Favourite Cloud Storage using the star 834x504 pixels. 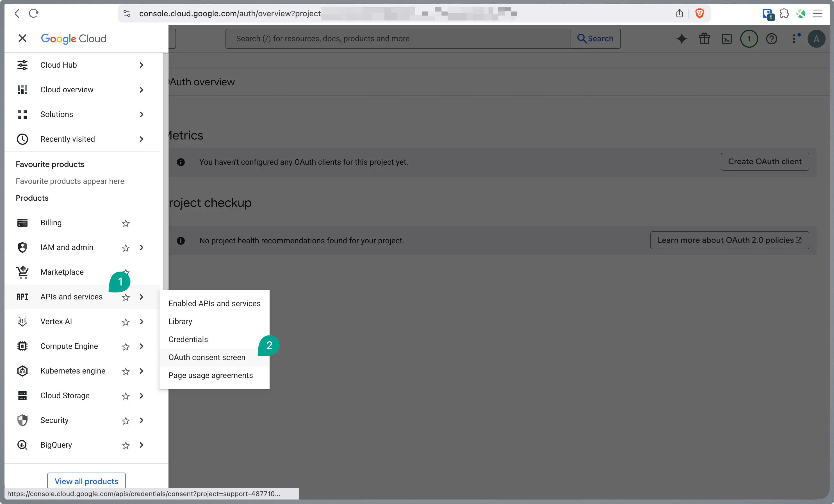tap(126, 396)
